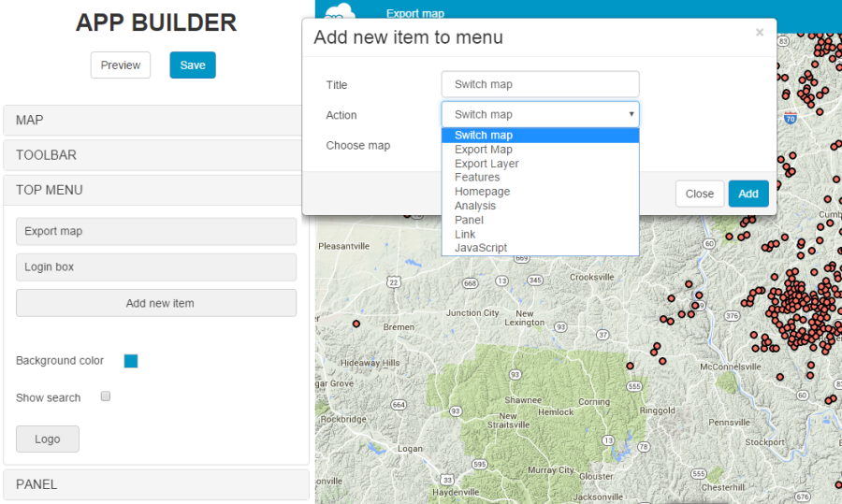Click Interstate 70 shield on map
842x504 pixels.
[790, 118]
